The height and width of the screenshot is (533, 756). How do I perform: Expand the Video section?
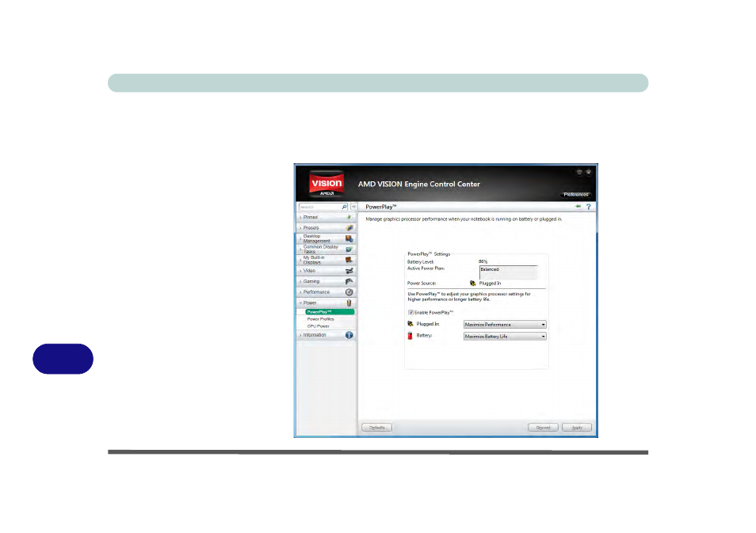pyautogui.click(x=326, y=271)
